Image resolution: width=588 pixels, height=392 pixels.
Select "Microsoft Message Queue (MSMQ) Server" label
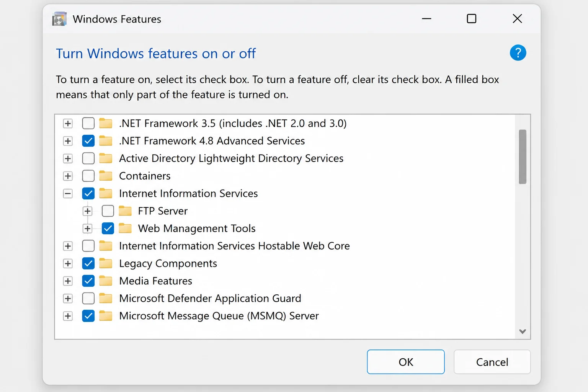point(219,316)
